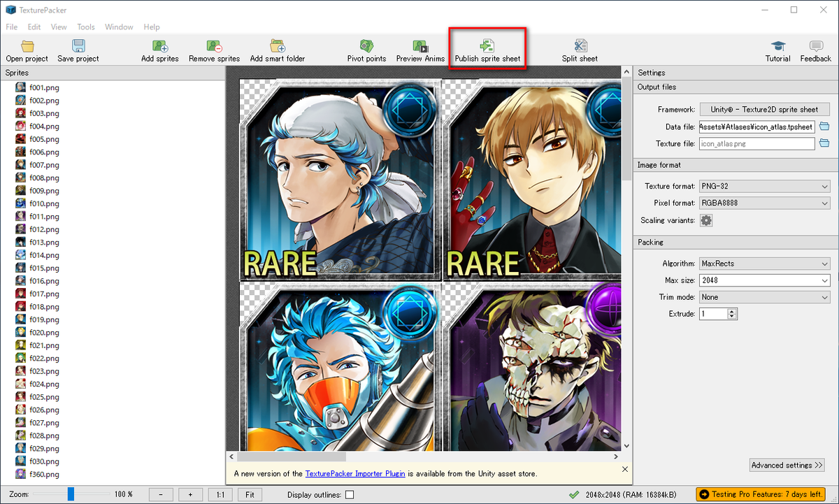The image size is (839, 504).
Task: Click the Sprites panel header
Action: pyautogui.click(x=113, y=73)
